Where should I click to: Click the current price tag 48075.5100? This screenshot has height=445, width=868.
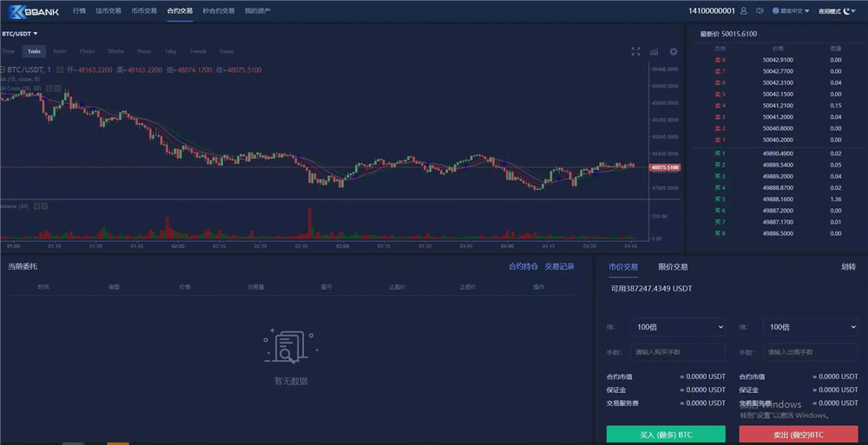(664, 167)
